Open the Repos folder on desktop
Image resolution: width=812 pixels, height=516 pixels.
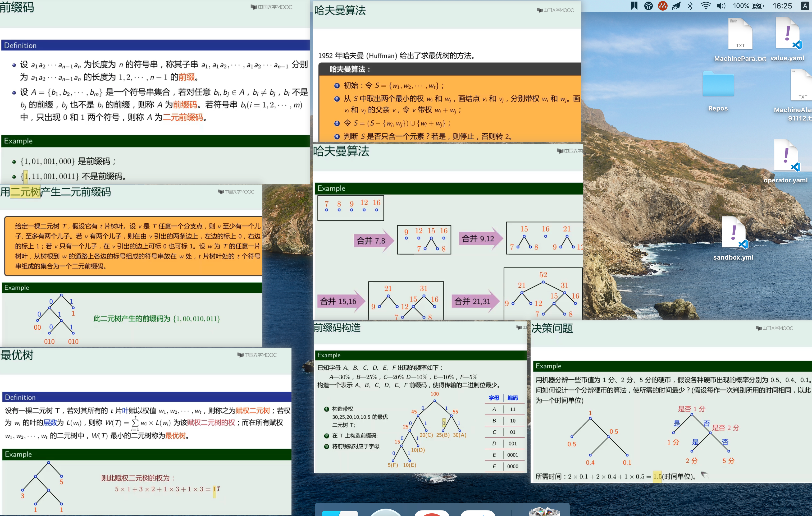(x=718, y=84)
